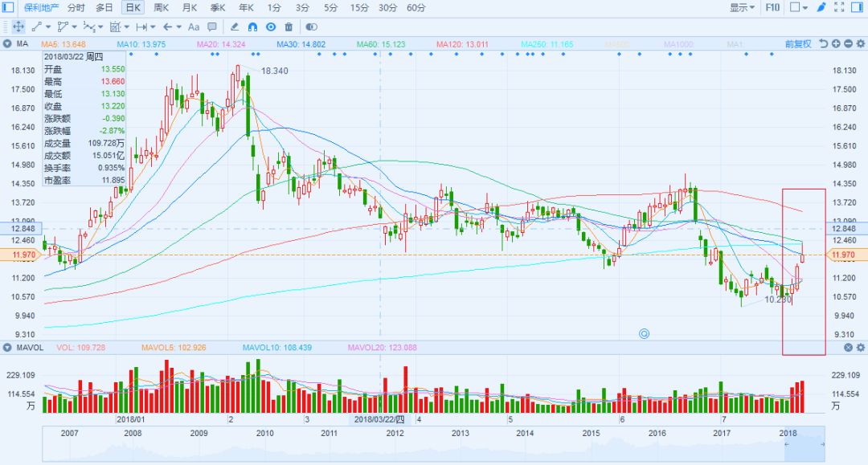Open MA indicator settings gear
The width and height of the screenshot is (868, 465).
click(860, 43)
